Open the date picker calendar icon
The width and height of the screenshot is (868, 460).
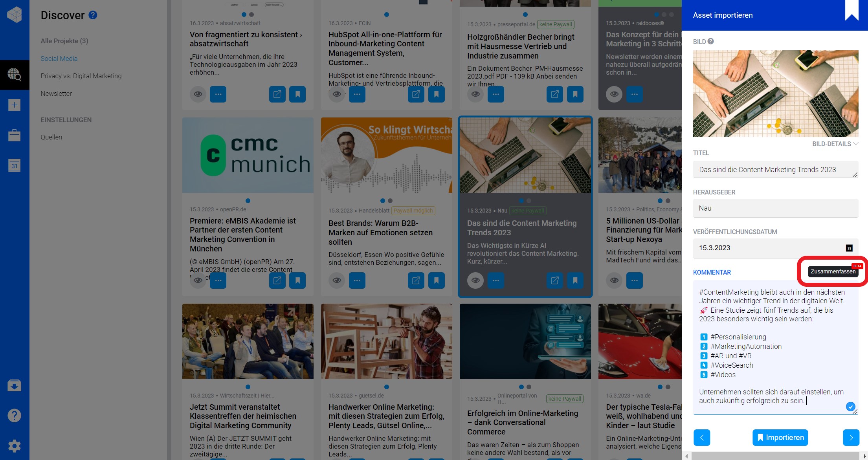[x=849, y=248]
